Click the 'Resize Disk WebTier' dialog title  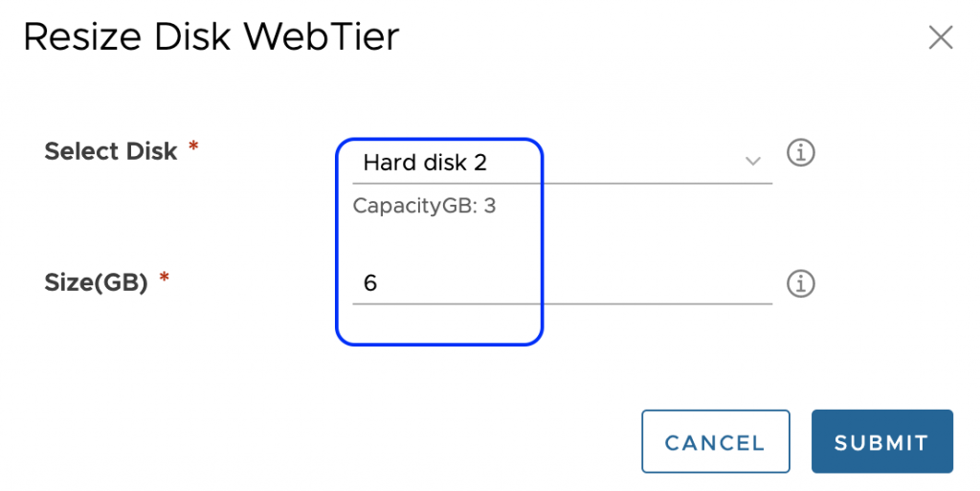click(x=211, y=37)
